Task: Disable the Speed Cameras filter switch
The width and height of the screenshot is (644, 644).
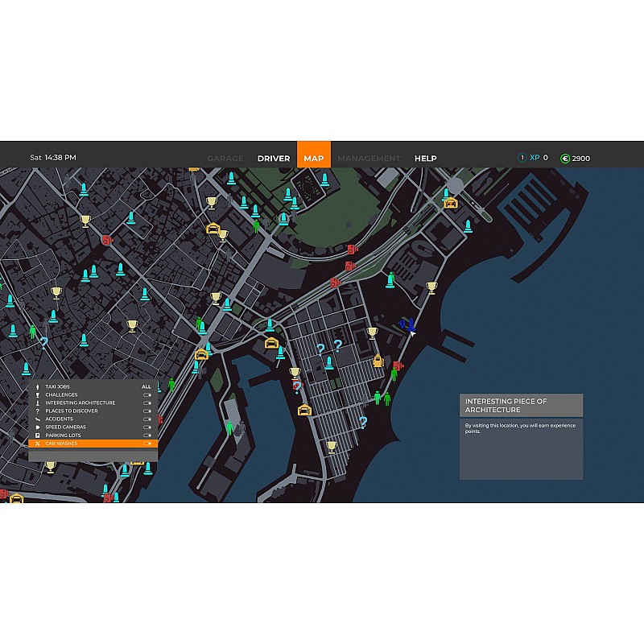Action: [x=147, y=427]
